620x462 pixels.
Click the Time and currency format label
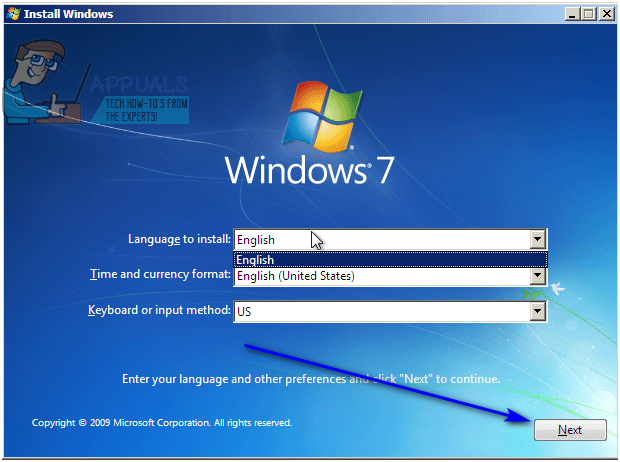160,274
